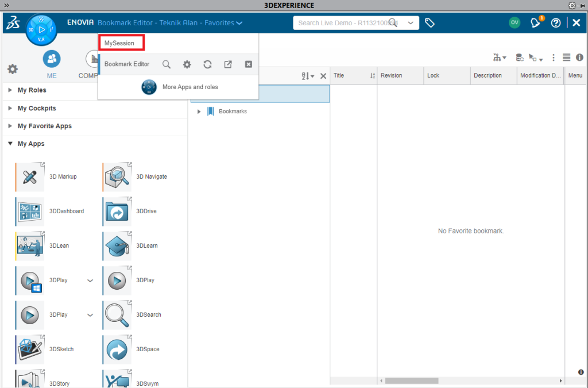Click the information icon in toolbar

click(579, 57)
